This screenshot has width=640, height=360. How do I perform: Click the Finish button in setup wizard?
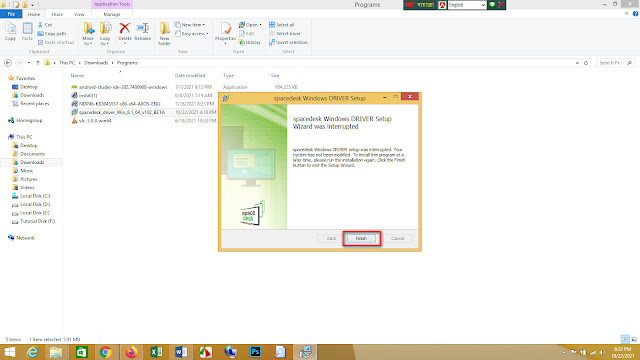[x=361, y=238]
